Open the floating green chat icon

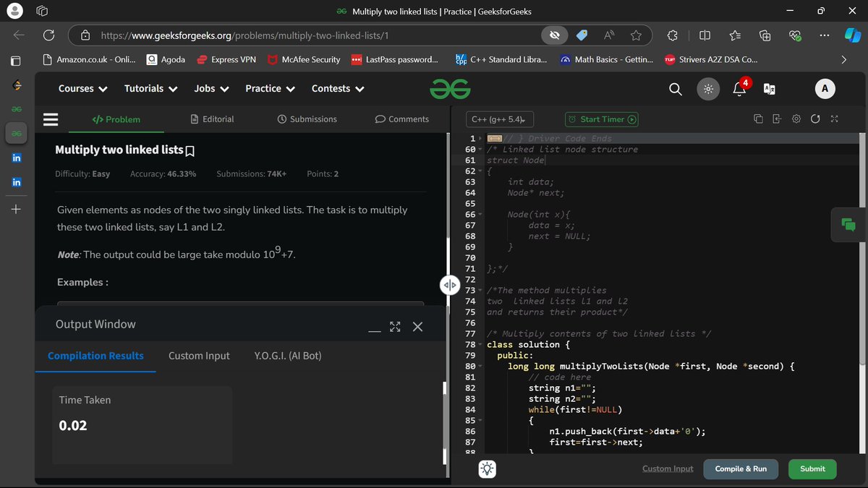pyautogui.click(x=848, y=225)
